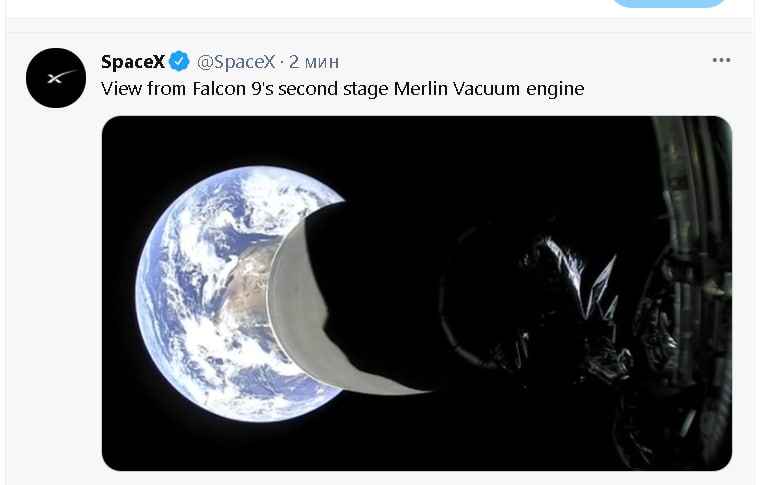Open the three-dot more options menu
Screen dimensions: 765x485
721,60
